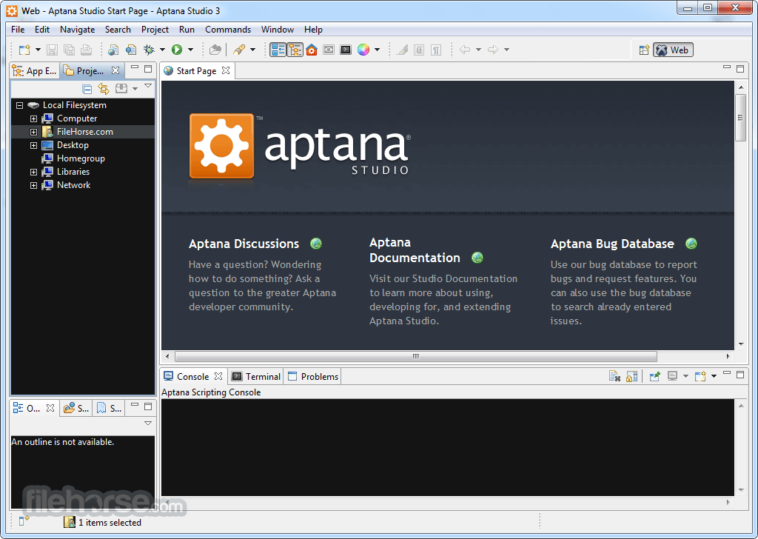
Task: Open the color theme wheel icon
Action: 363,50
